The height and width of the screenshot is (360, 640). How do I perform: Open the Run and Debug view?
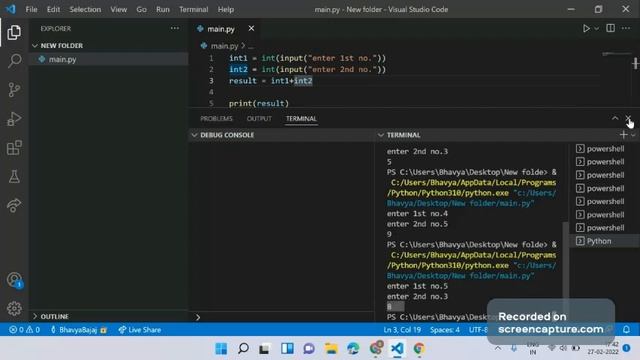coord(14,119)
